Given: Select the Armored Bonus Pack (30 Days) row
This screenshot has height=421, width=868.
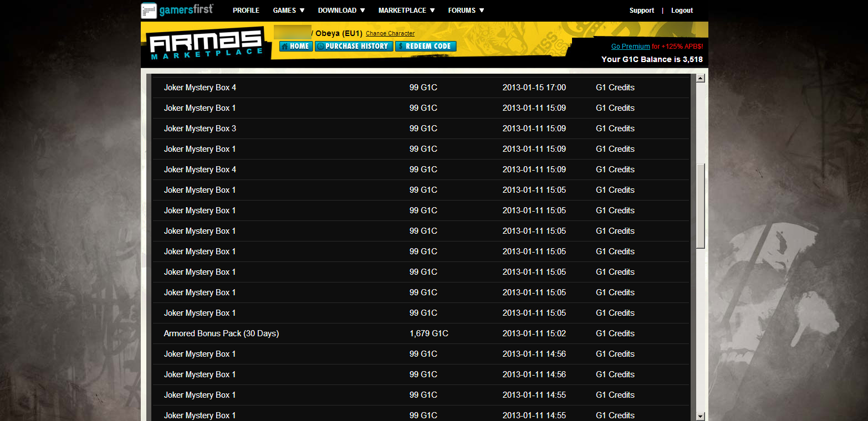Looking at the screenshot, I should pos(221,333).
